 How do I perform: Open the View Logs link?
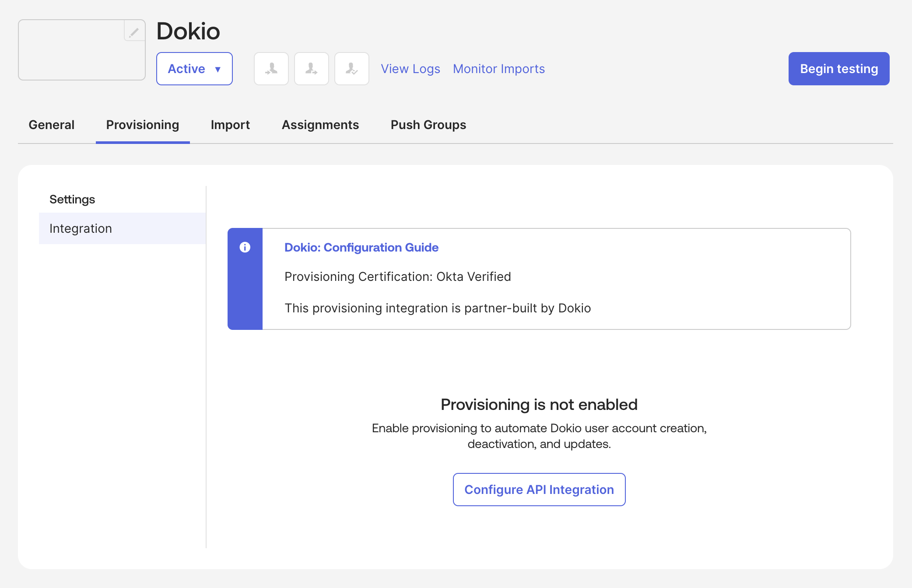click(x=410, y=69)
